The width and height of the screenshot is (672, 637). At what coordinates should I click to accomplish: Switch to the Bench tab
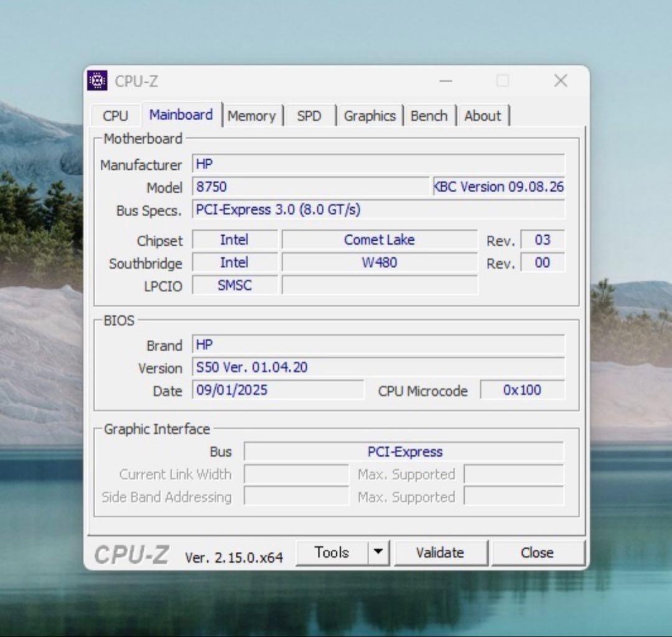(429, 115)
